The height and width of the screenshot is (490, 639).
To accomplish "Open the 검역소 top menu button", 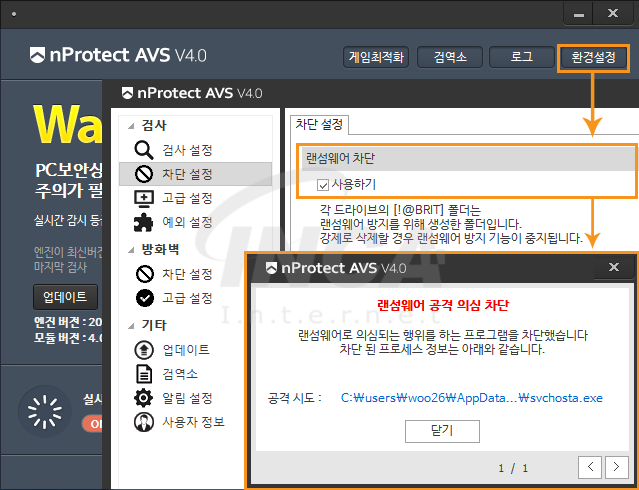I will (x=450, y=57).
